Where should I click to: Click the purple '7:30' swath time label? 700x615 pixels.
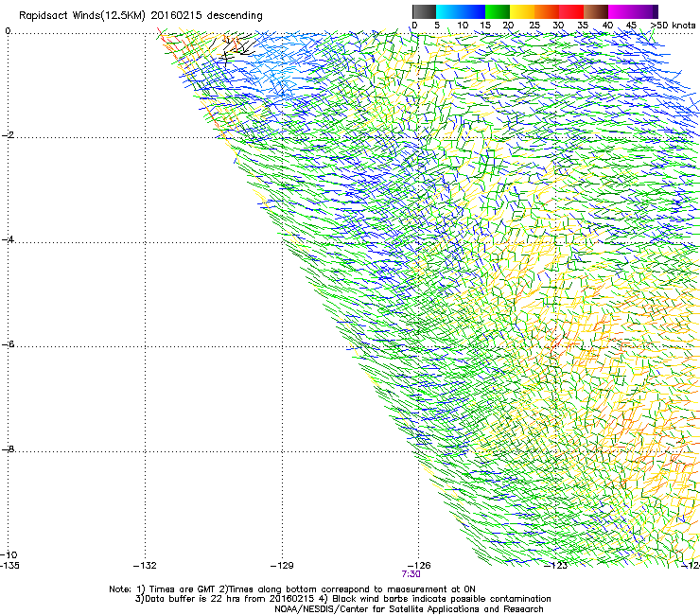[x=411, y=574]
